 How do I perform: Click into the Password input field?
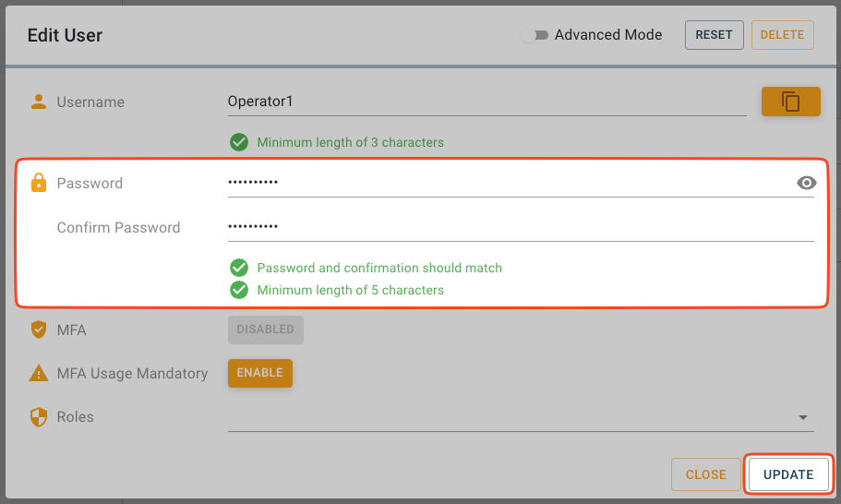click(x=508, y=183)
